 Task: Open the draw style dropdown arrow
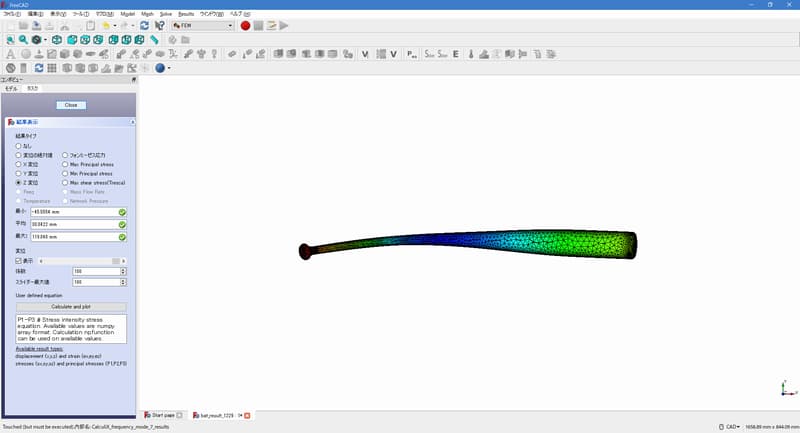(45, 40)
